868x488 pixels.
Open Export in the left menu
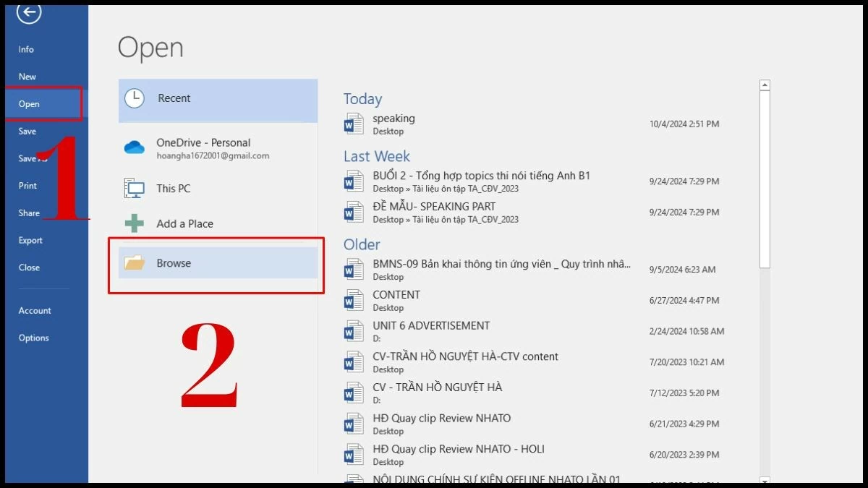click(30, 241)
